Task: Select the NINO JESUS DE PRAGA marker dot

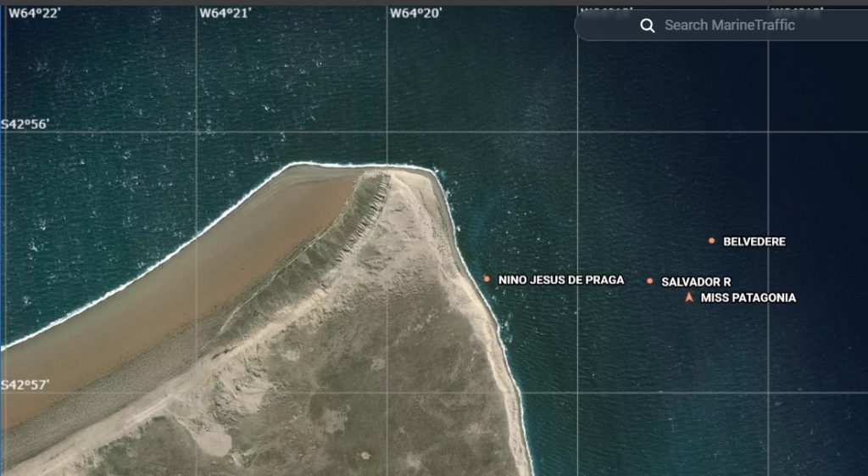Action: coord(487,279)
